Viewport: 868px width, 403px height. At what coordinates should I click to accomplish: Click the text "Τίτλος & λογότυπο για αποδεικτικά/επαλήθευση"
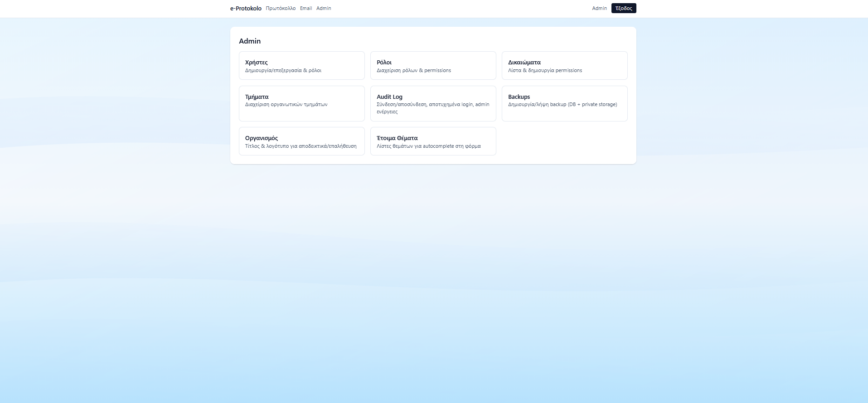(x=301, y=146)
